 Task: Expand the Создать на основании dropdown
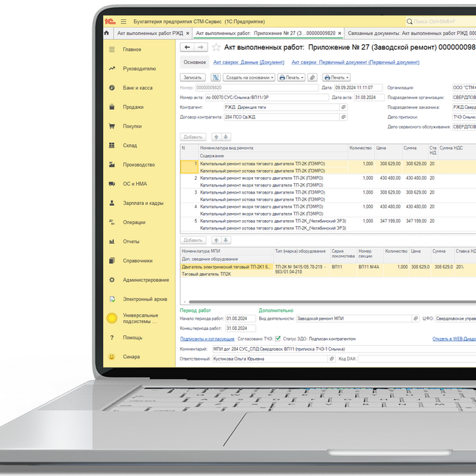coord(250,77)
